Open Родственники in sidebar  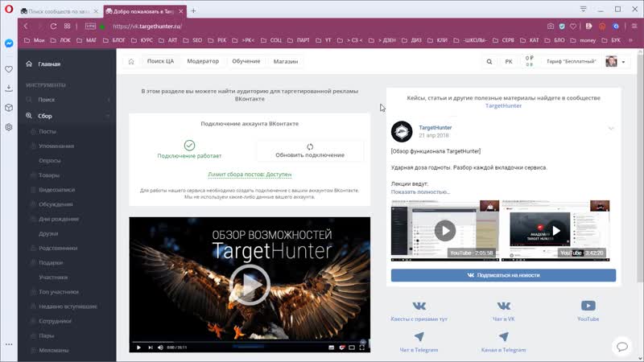(58, 249)
